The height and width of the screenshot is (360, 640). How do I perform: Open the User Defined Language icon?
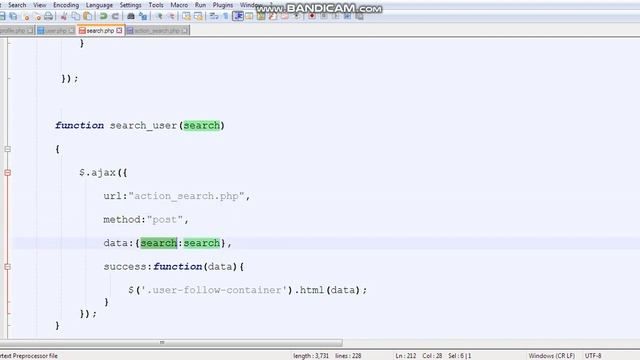(x=249, y=16)
